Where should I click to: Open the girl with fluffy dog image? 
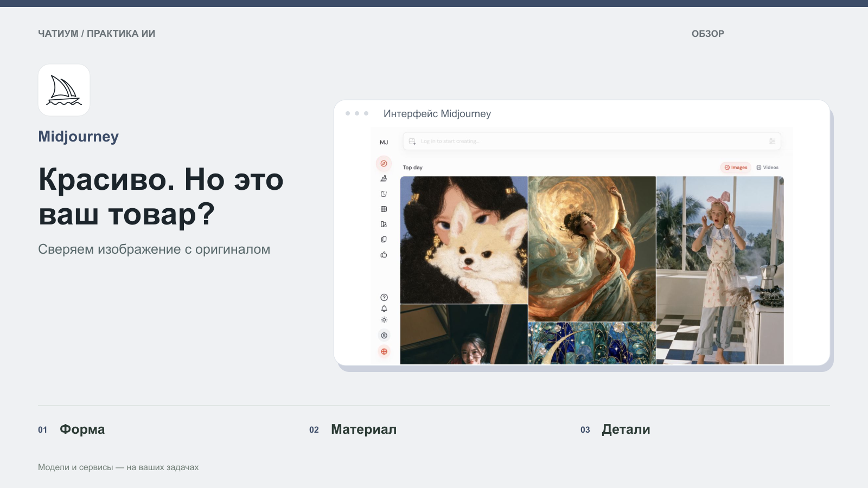[464, 240]
